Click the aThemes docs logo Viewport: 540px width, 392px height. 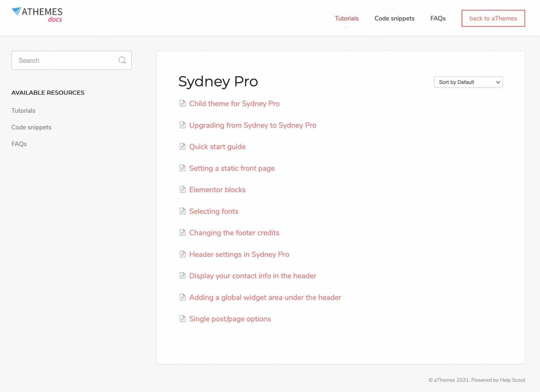click(x=37, y=14)
